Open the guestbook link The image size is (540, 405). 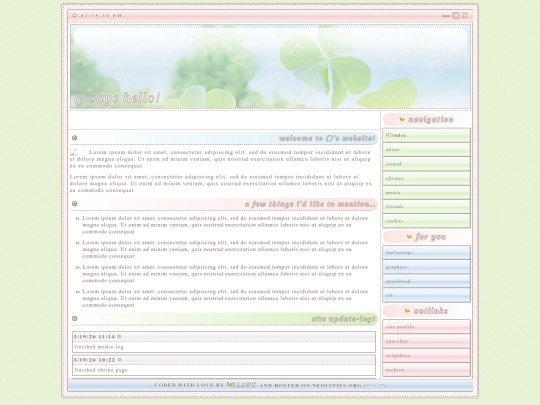tap(426, 281)
